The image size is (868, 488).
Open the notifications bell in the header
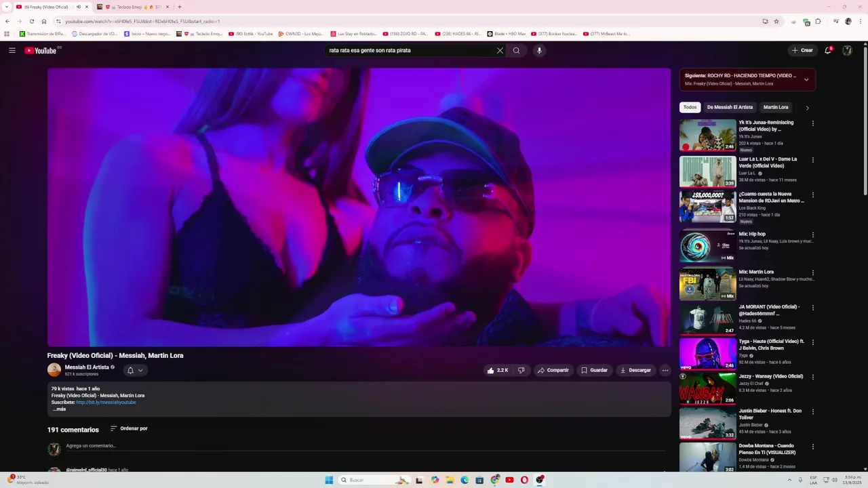click(827, 50)
